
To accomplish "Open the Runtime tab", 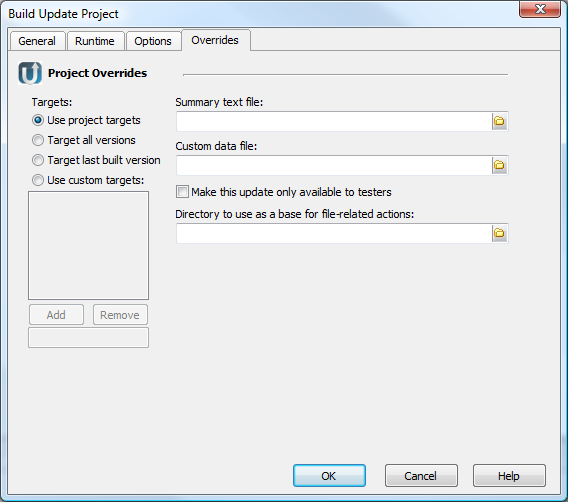I will coord(95,41).
